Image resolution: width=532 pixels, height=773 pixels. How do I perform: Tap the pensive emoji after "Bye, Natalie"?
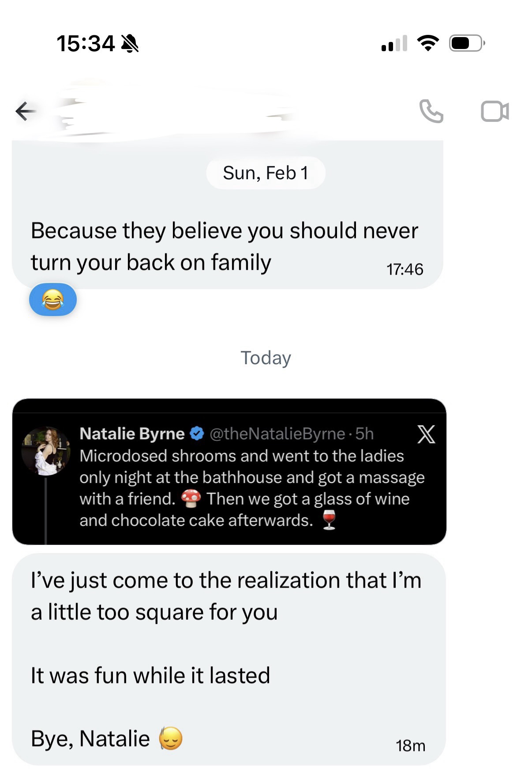171,738
